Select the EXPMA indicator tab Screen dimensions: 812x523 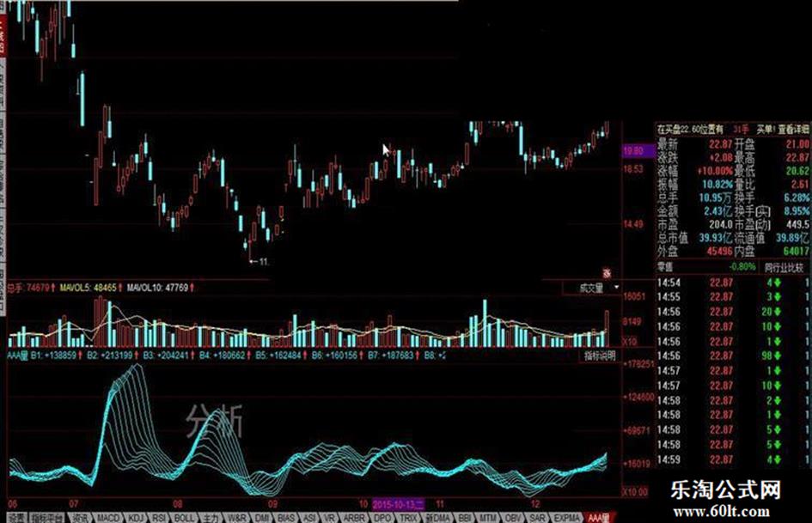pyautogui.click(x=566, y=518)
